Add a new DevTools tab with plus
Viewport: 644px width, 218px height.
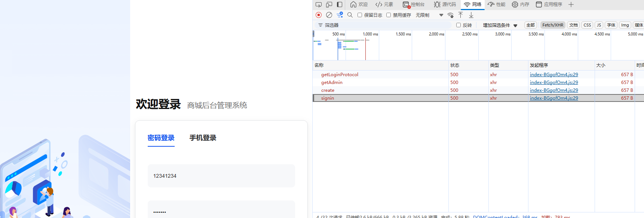point(571,4)
